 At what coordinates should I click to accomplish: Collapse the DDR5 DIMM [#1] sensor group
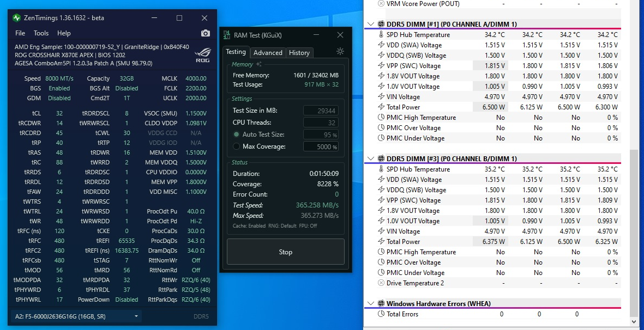pyautogui.click(x=370, y=24)
